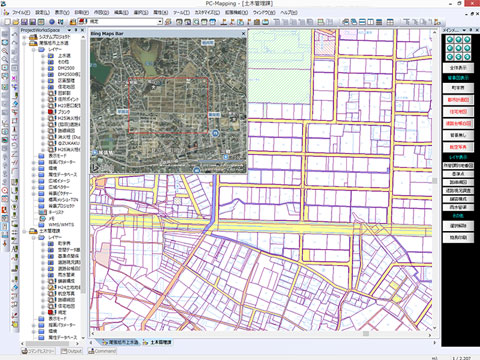Toggle 舗装構成 layer icon in tree
480x360 pixels.
pyautogui.click(x=51, y=281)
